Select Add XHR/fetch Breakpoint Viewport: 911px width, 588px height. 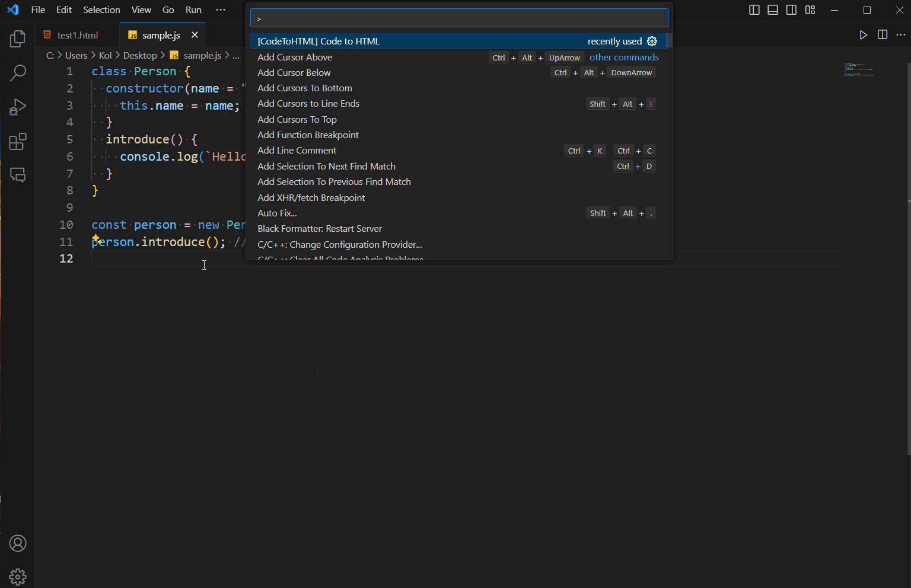click(458, 197)
